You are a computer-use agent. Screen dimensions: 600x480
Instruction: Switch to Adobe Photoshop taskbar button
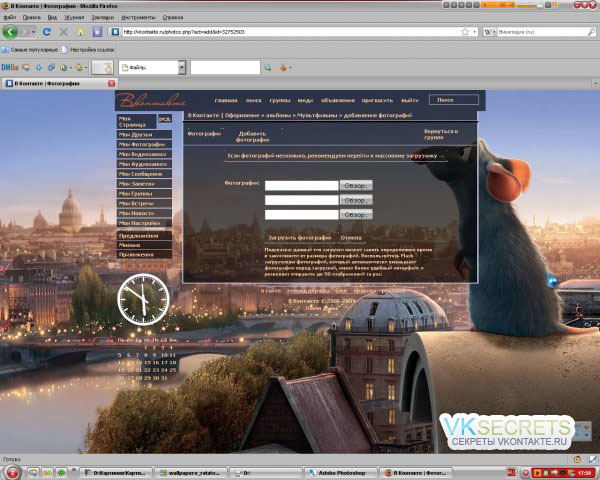pyautogui.click(x=339, y=473)
